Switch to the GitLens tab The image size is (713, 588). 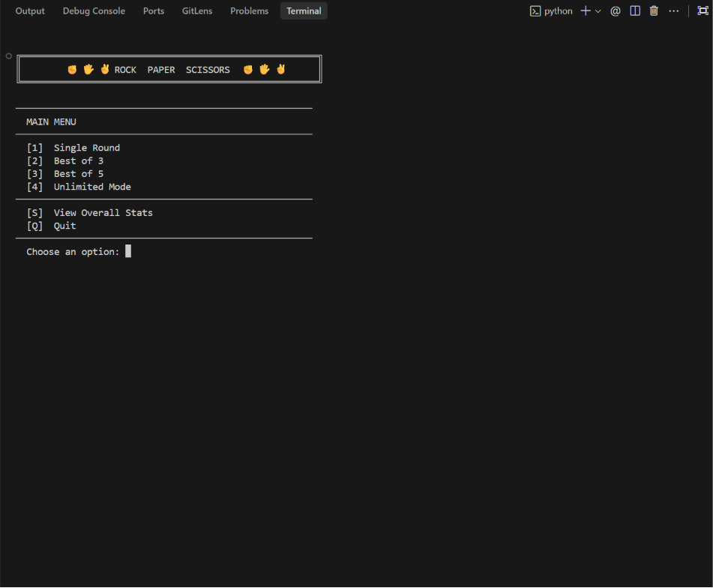pyautogui.click(x=197, y=11)
